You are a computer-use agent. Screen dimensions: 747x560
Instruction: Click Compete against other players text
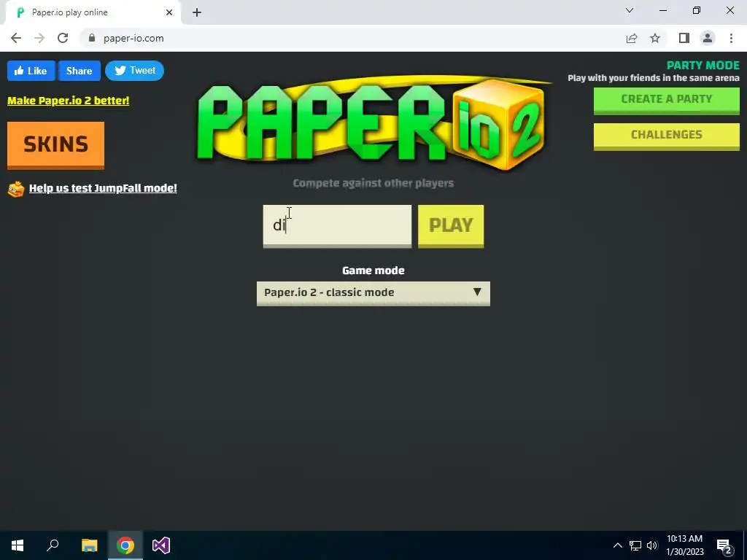tap(373, 183)
